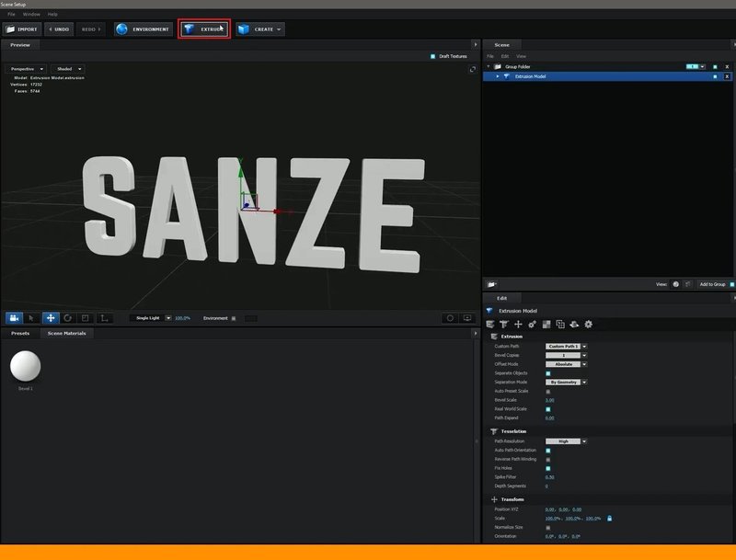Jump to Extrusion section icon in Edit toolbar
This screenshot has height=560, width=736.
coord(490,324)
